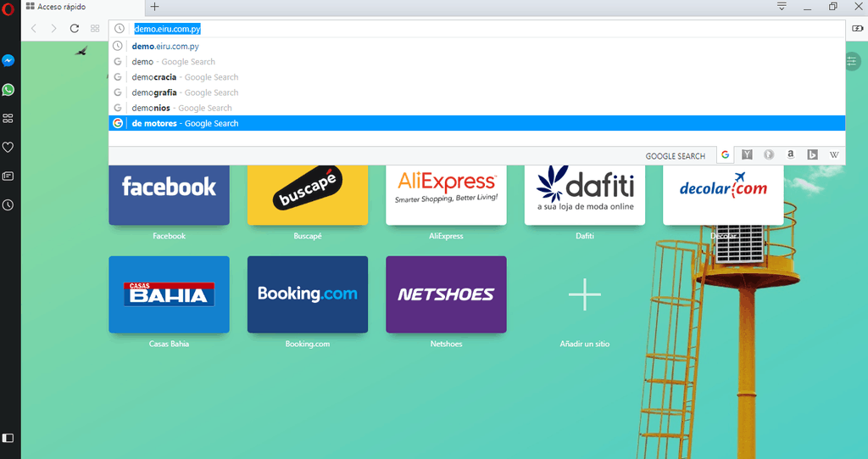Open Facebook Messenger in the sidebar
Image resolution: width=868 pixels, height=459 pixels.
pos(8,60)
